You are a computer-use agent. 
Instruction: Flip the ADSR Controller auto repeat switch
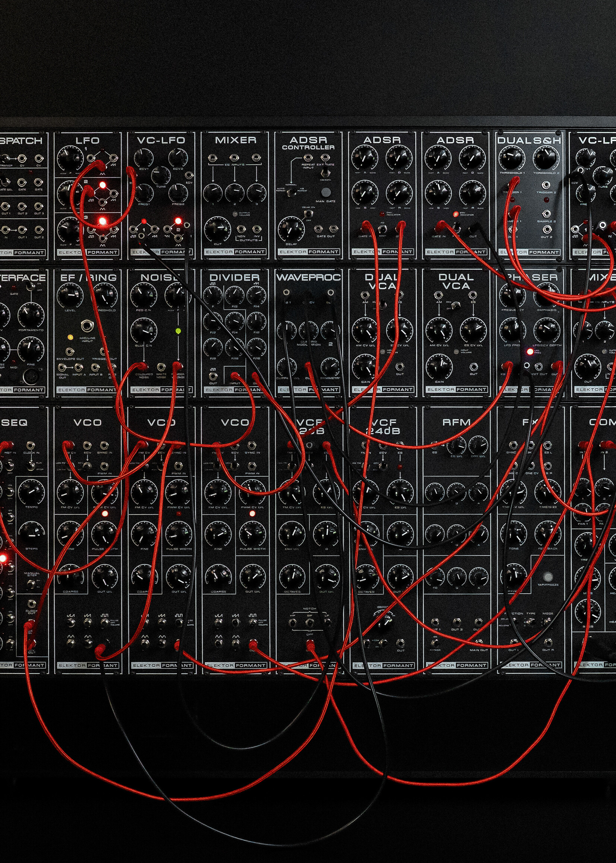291,193
